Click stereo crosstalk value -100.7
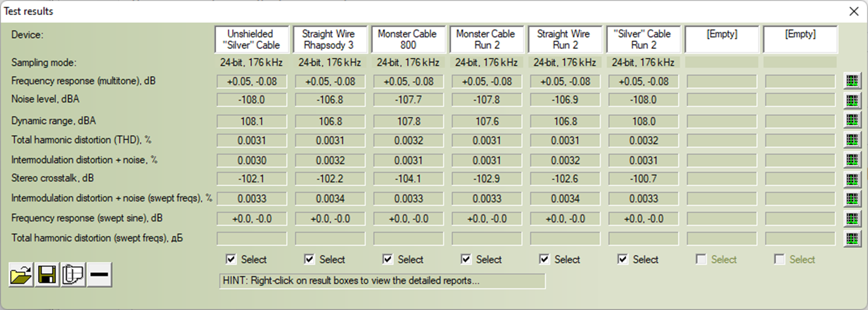The height and width of the screenshot is (310, 868). click(x=643, y=179)
